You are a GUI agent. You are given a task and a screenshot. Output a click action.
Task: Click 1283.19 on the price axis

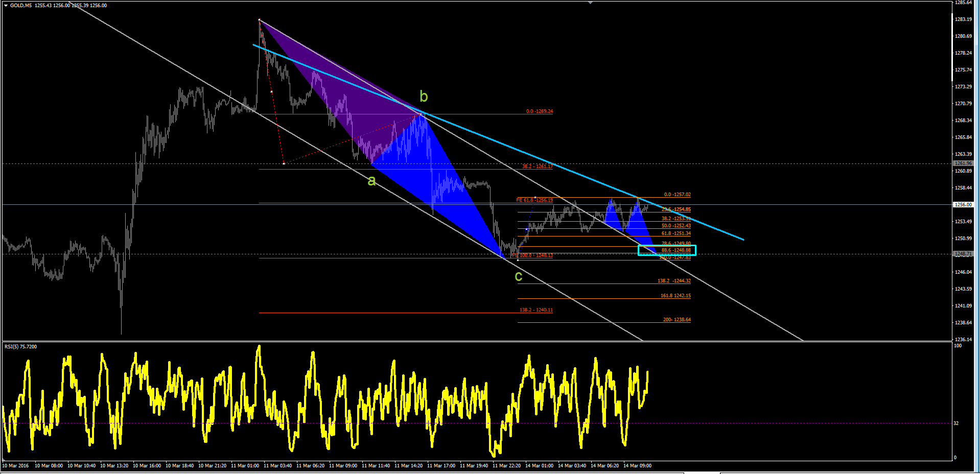click(964, 19)
